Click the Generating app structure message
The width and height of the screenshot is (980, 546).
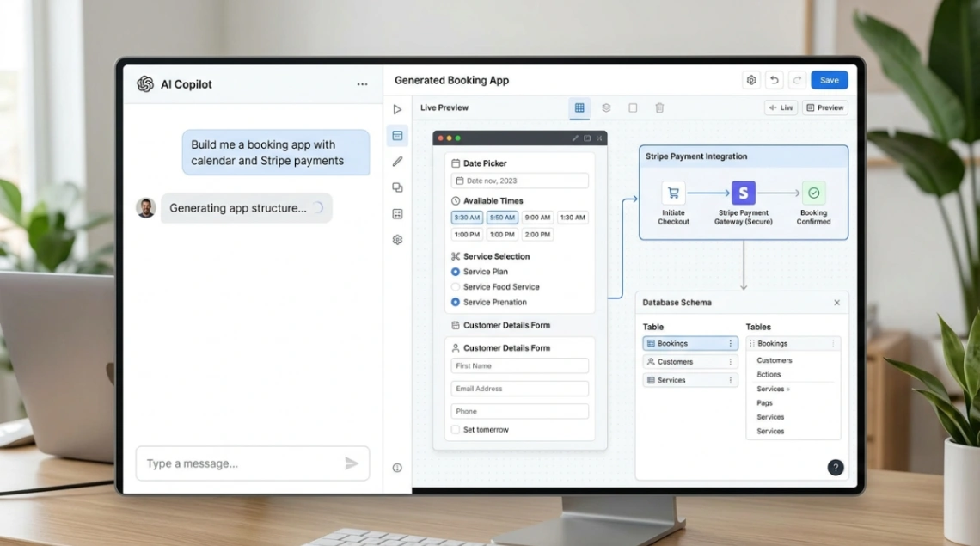click(x=246, y=207)
